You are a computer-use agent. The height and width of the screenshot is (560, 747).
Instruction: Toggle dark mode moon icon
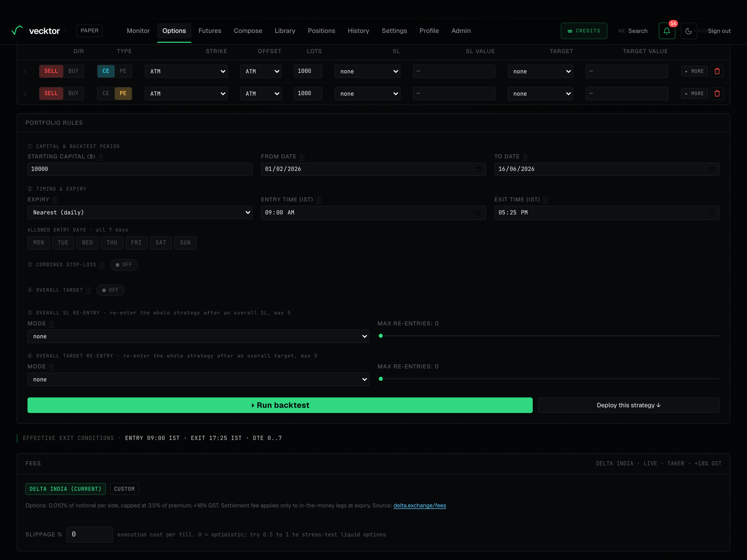pos(688,31)
